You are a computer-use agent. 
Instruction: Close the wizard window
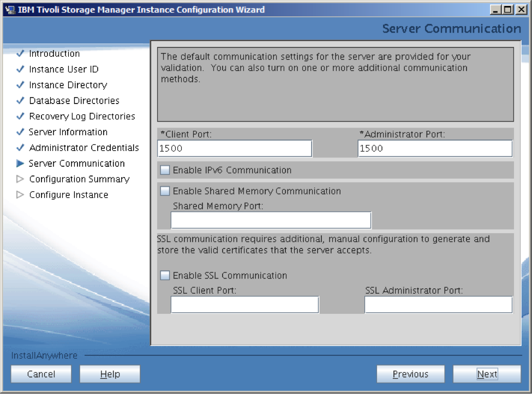coord(521,9)
